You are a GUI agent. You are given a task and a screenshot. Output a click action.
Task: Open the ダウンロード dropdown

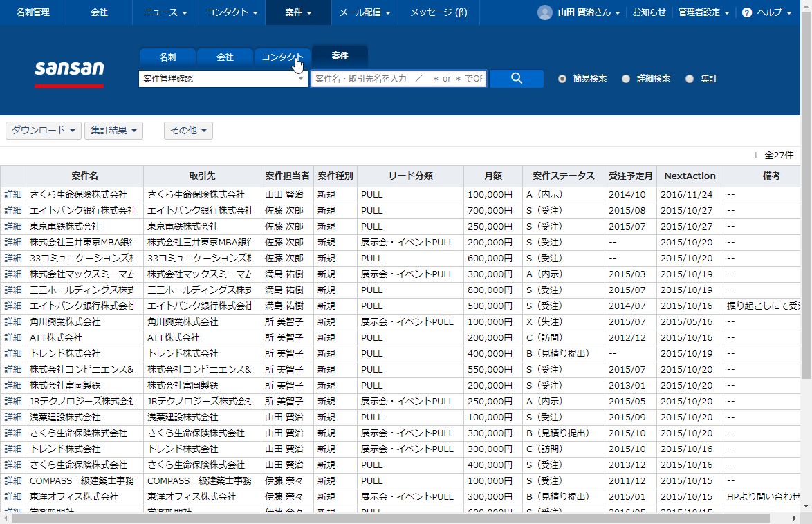pyautogui.click(x=44, y=131)
